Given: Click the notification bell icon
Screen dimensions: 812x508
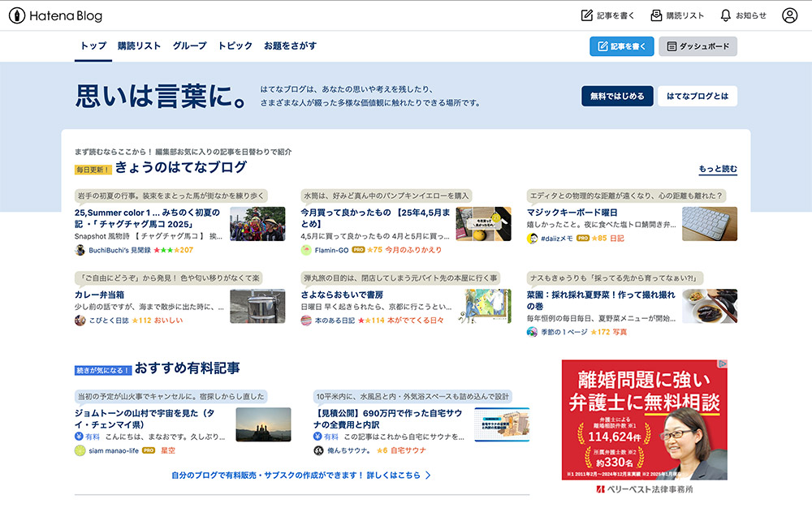Looking at the screenshot, I should [x=725, y=15].
